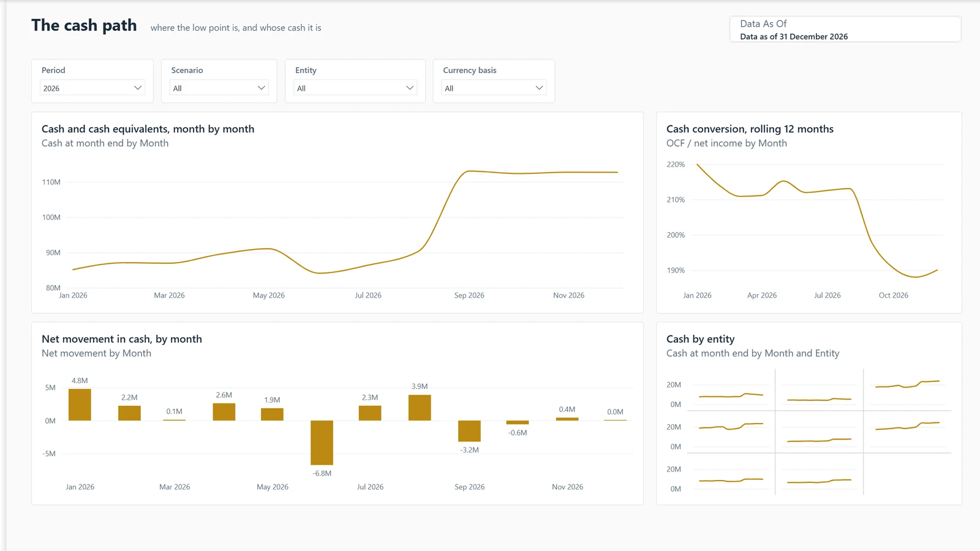The width and height of the screenshot is (980, 551).
Task: Click 'Cash and cash equivalents, month by month' title
Action: [148, 129]
